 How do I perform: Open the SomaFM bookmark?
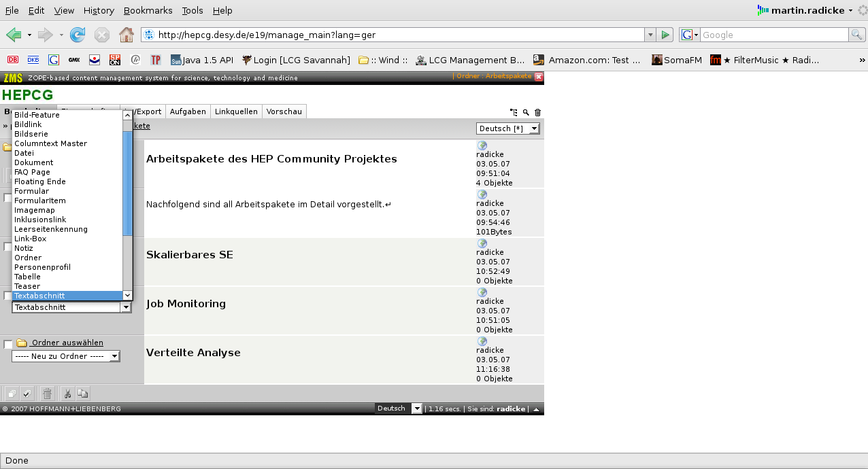[x=676, y=60]
